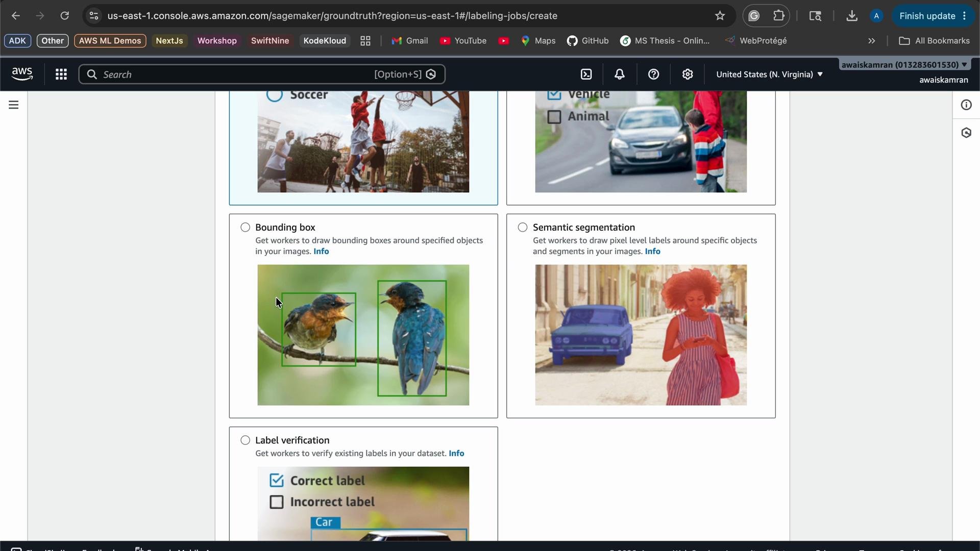
Task: Open the Other bookmark folder
Action: click(53, 41)
